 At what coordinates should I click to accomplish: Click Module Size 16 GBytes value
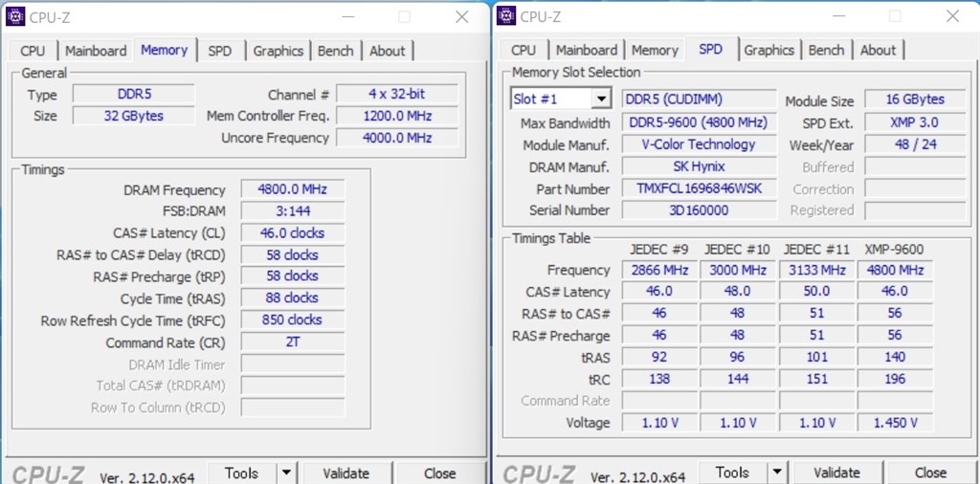[x=915, y=99]
